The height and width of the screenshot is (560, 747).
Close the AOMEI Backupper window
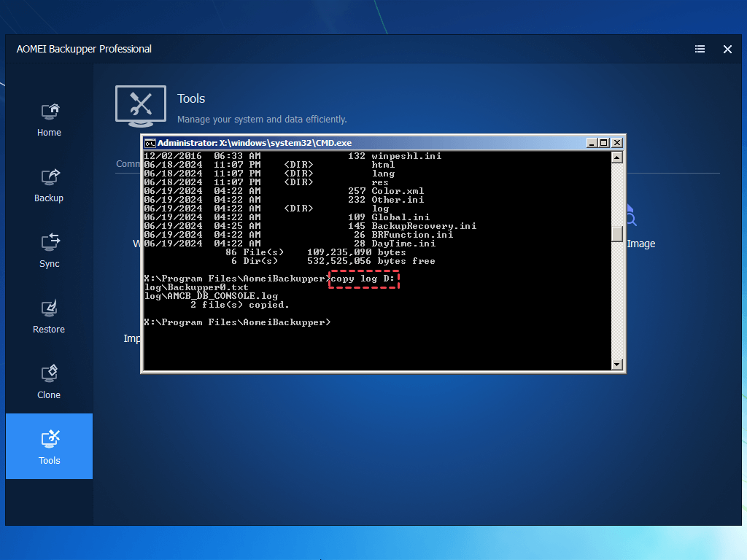727,49
